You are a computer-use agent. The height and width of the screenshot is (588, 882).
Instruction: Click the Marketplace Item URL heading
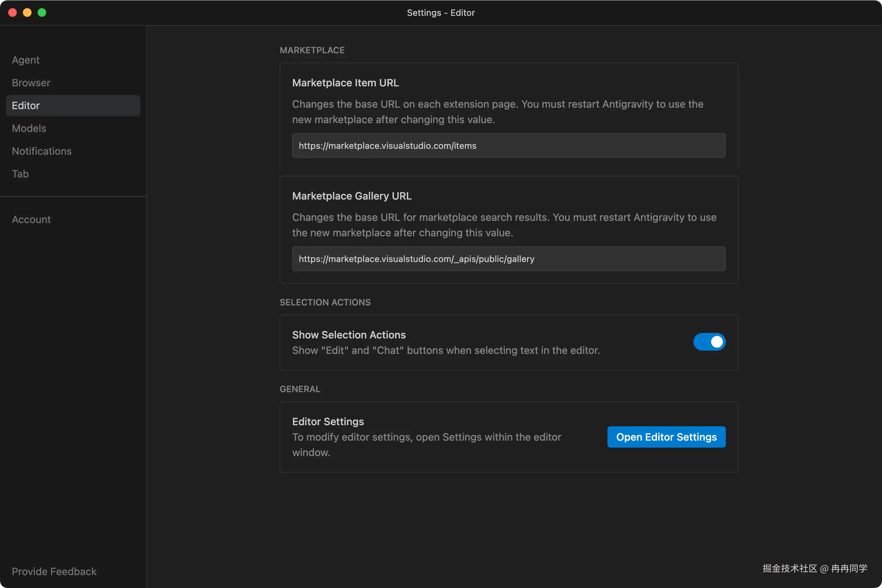pos(345,83)
